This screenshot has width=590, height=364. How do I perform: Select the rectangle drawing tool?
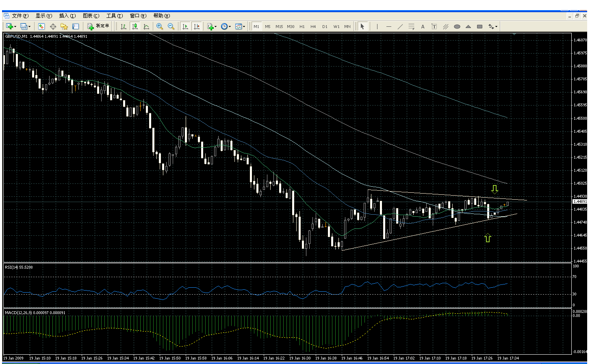tap(480, 26)
